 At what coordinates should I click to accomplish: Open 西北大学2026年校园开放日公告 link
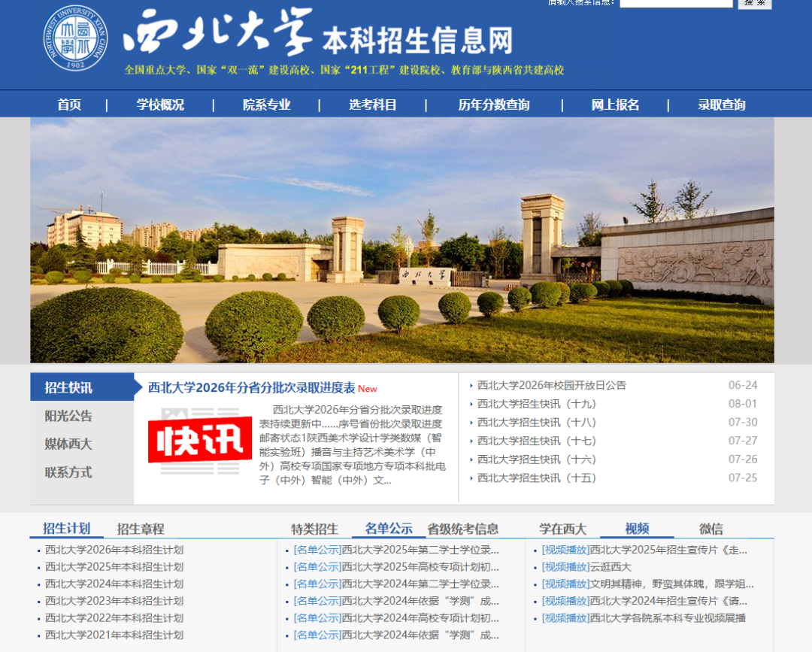[x=552, y=385]
